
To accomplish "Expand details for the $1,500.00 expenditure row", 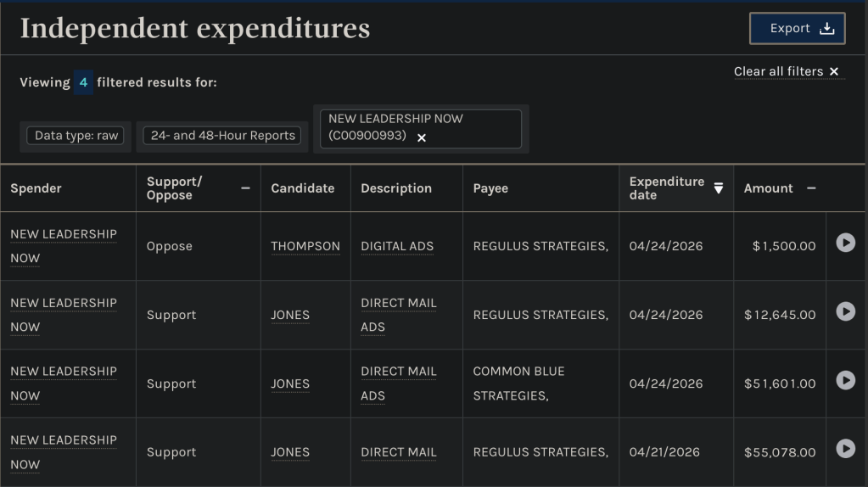I will coord(845,243).
